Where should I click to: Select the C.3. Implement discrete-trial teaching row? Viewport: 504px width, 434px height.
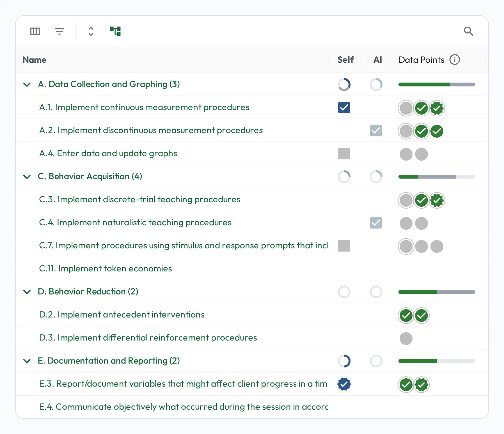click(252, 200)
